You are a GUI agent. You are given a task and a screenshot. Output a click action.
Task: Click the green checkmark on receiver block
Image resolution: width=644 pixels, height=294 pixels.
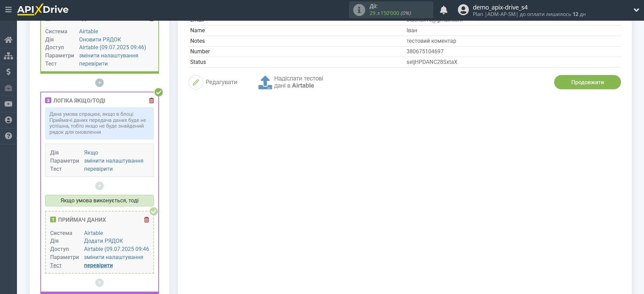click(154, 212)
